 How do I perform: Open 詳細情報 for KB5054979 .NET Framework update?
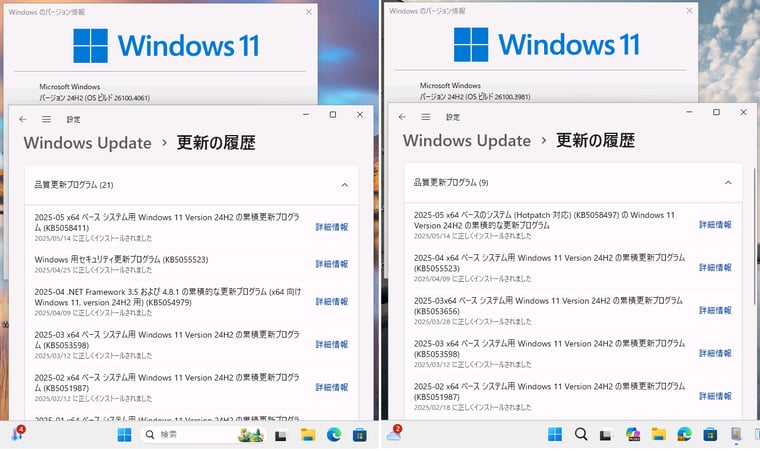[x=332, y=302]
